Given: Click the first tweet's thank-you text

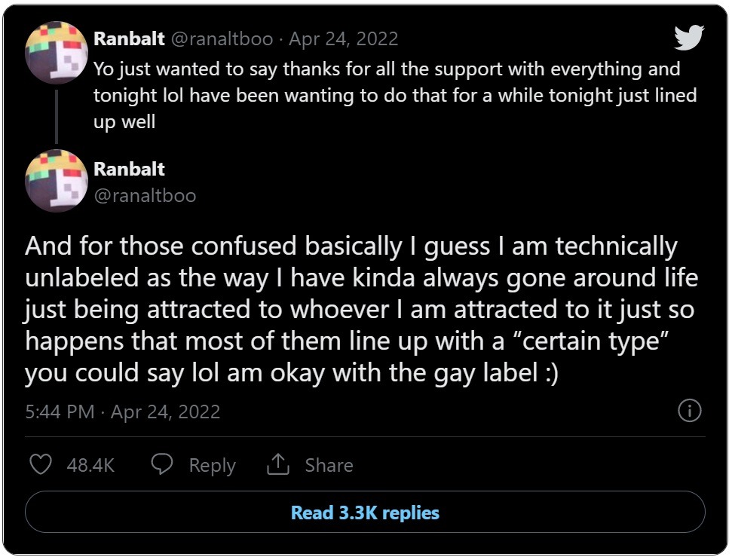Looking at the screenshot, I should pyautogui.click(x=395, y=95).
